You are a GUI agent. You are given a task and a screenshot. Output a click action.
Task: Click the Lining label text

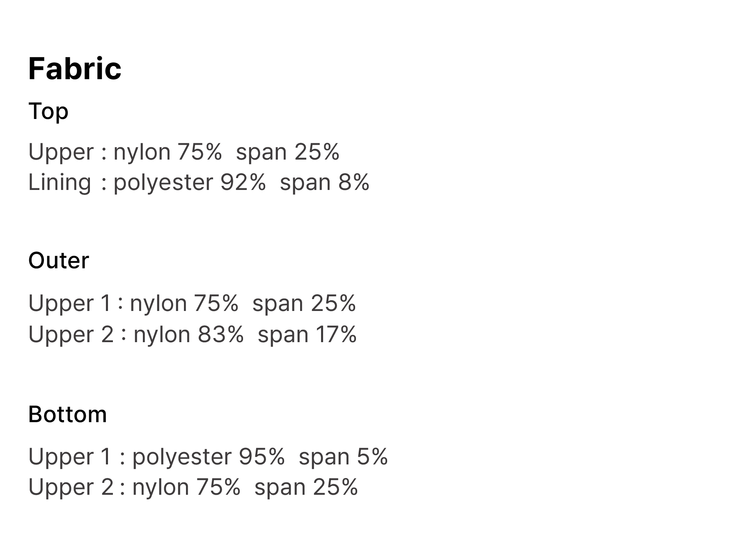tap(60, 182)
